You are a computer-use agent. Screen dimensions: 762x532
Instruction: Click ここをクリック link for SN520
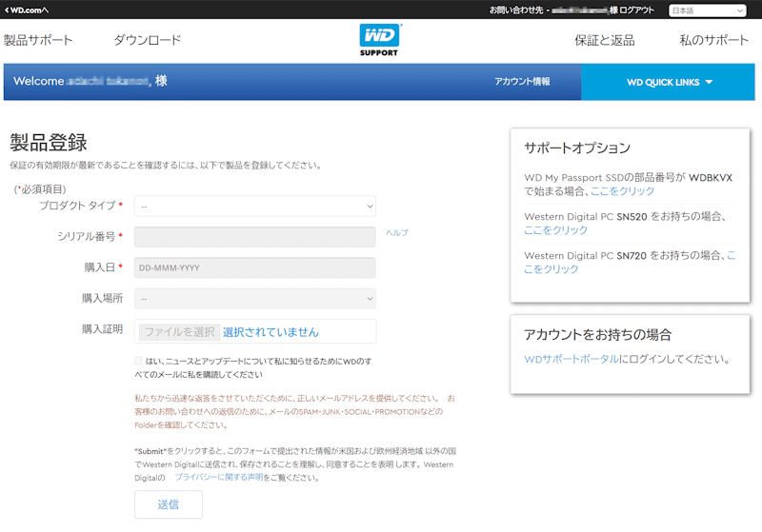click(x=556, y=230)
